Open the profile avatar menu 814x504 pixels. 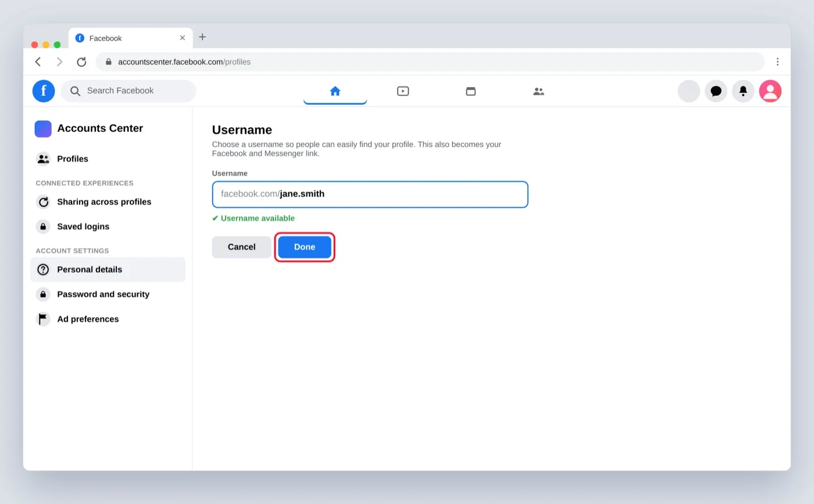coord(770,91)
